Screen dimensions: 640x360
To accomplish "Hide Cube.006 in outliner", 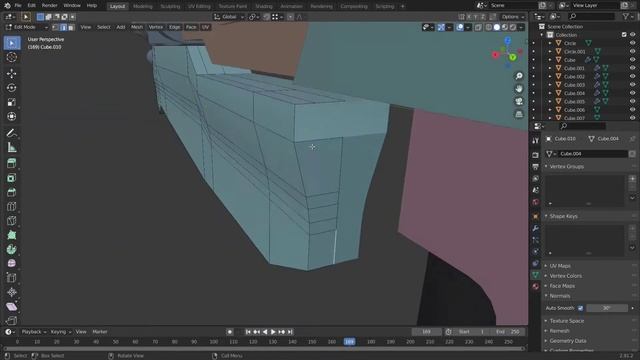I will pyautogui.click(x=632, y=110).
